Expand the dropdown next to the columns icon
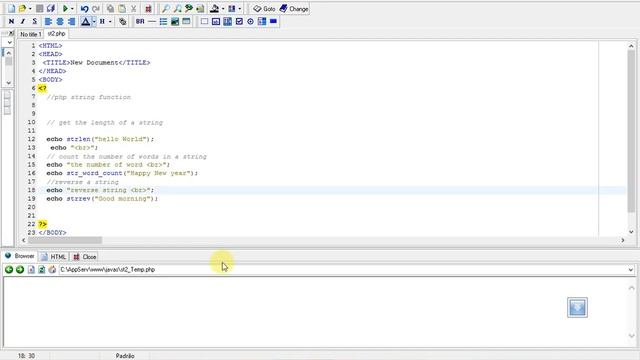Screen dimensions: 640x360 click(x=240, y=9)
